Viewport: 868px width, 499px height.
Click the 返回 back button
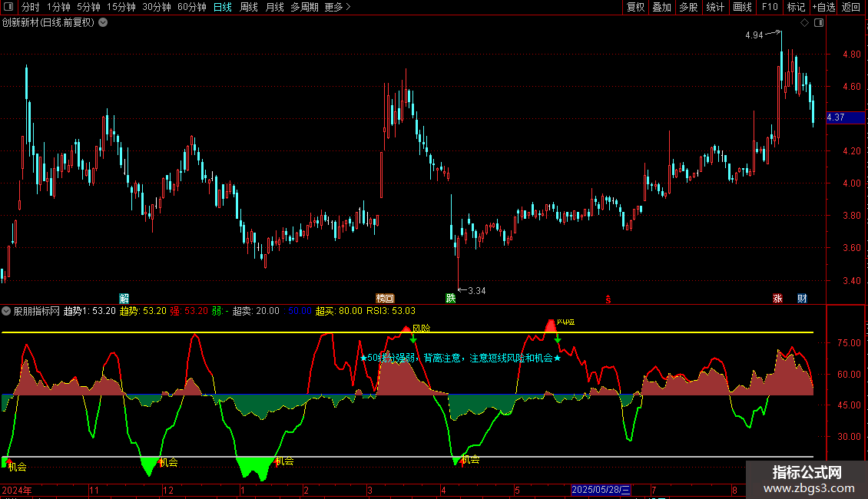coord(851,7)
